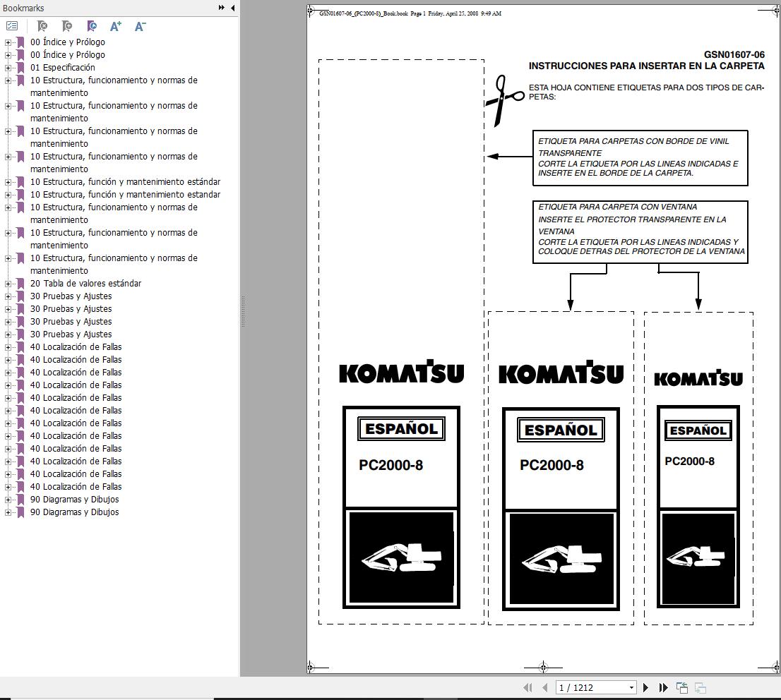Click purple bookmark icon beside '01 Especificación'
The image size is (781, 700).
[20, 68]
